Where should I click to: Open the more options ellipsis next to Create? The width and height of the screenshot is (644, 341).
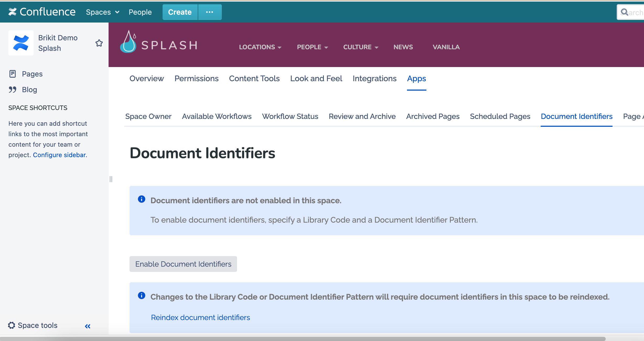tap(210, 12)
